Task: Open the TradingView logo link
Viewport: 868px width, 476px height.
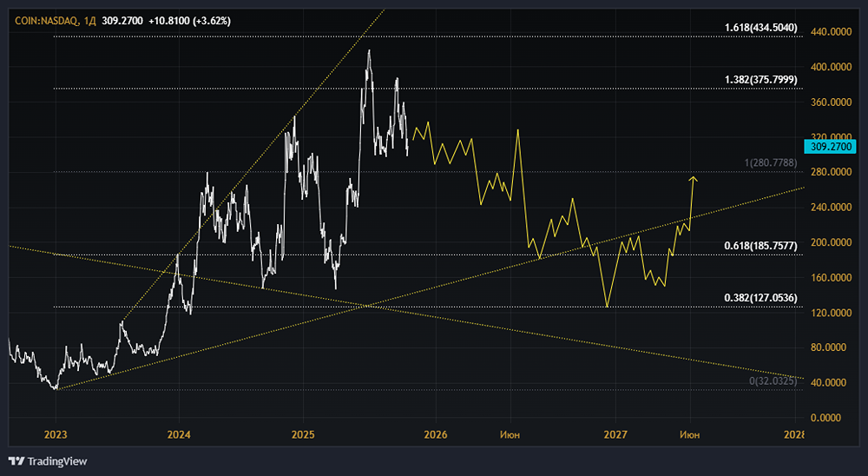Action: [x=48, y=461]
